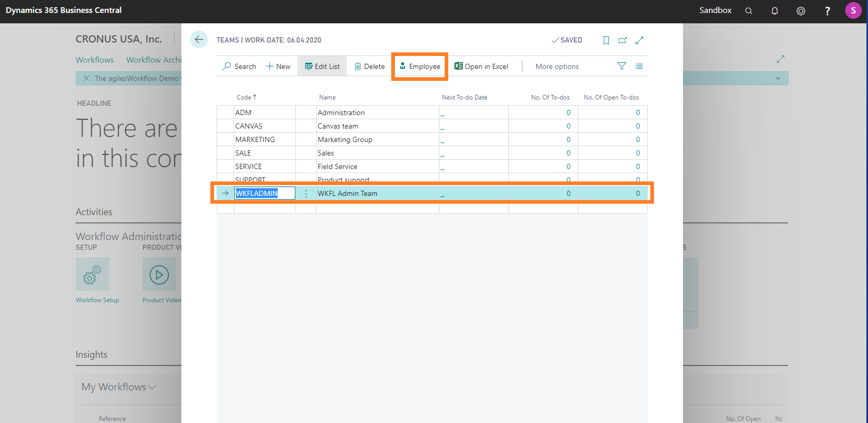Click the WKFLADMIN code field

[264, 193]
